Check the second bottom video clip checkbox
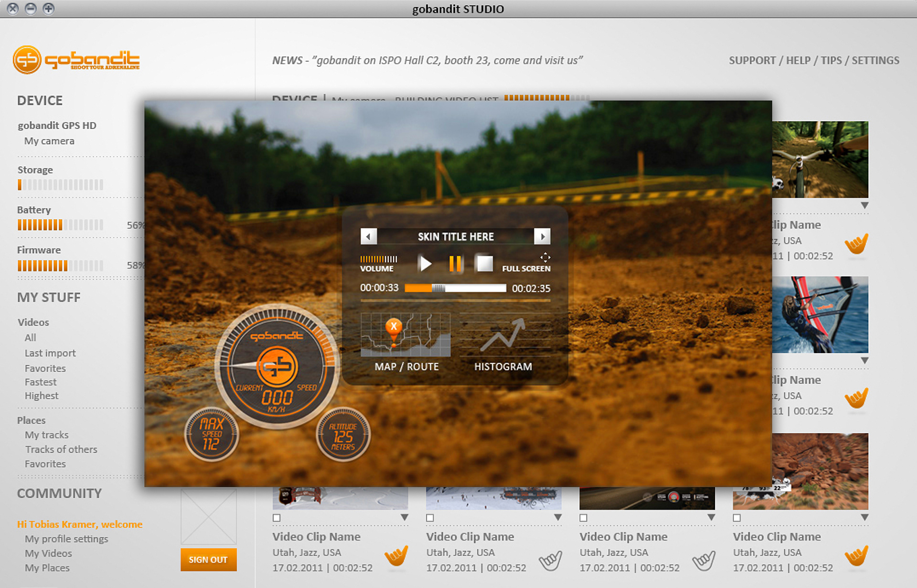Screen dimensions: 917x588 pyautogui.click(x=430, y=518)
